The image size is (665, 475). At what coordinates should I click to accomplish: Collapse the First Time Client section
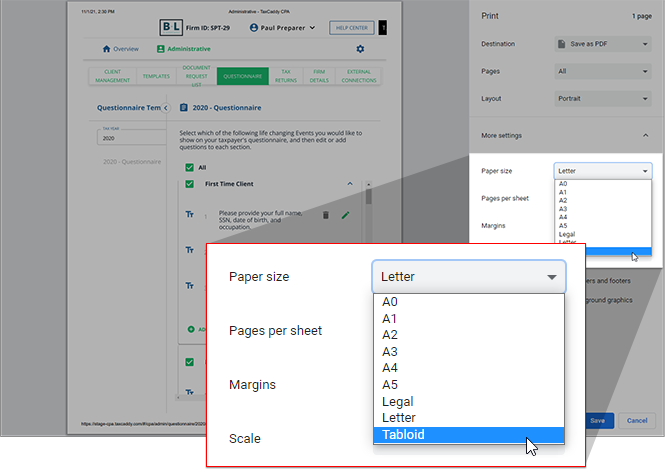(x=350, y=184)
